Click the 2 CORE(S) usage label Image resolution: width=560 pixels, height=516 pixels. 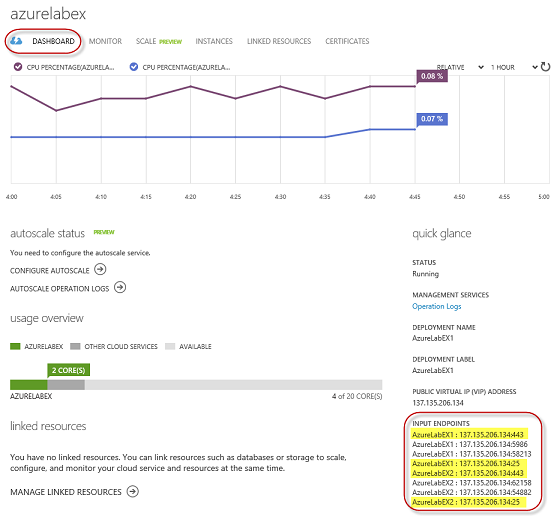click(69, 370)
